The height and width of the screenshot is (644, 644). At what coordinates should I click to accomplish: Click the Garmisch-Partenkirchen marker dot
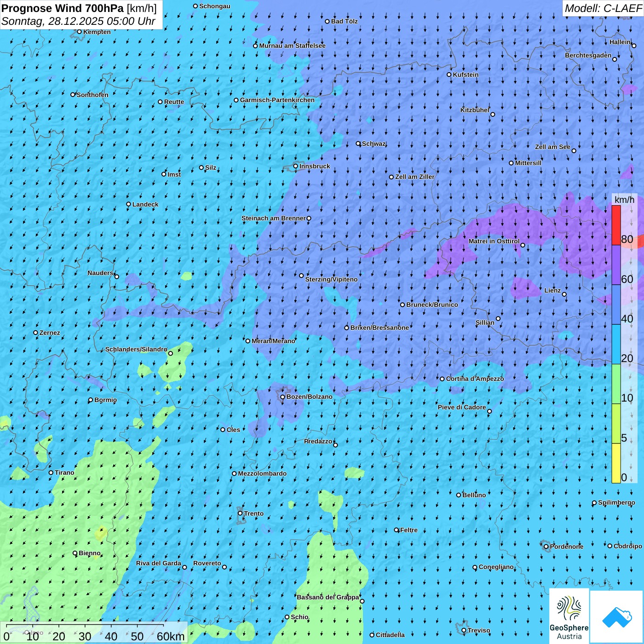pyautogui.click(x=236, y=100)
